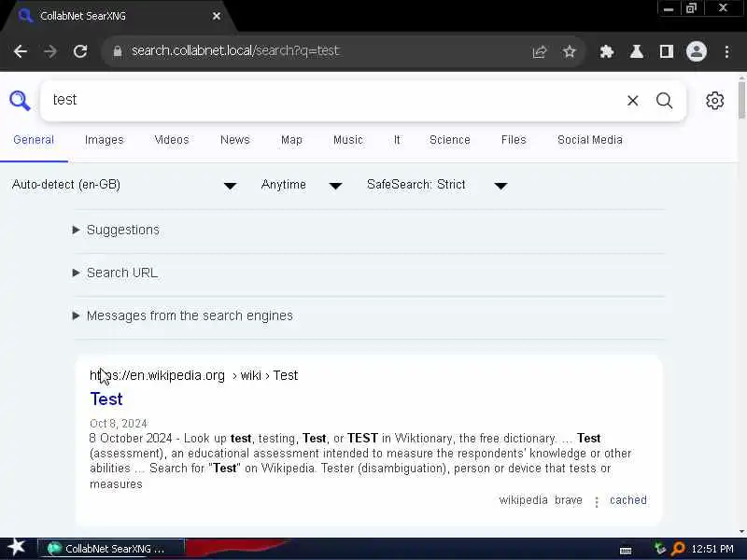Expand the Search URL section
The height and width of the screenshot is (560, 747).
[115, 273]
